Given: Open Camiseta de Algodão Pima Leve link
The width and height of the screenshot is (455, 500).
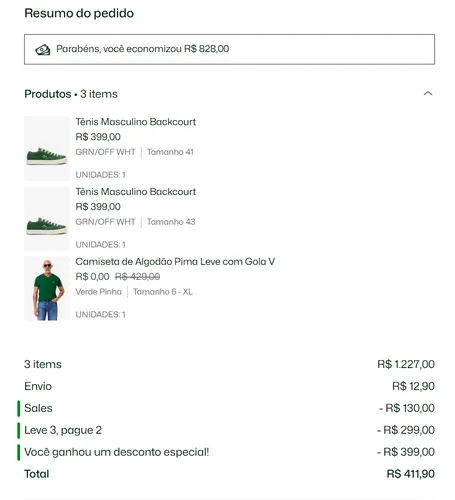Looking at the screenshot, I should (x=175, y=262).
